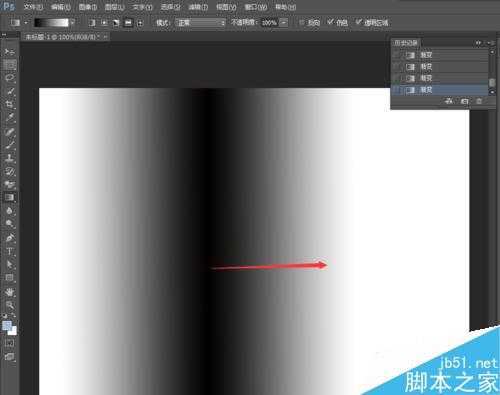Choose Linear gradient style

click(92, 23)
